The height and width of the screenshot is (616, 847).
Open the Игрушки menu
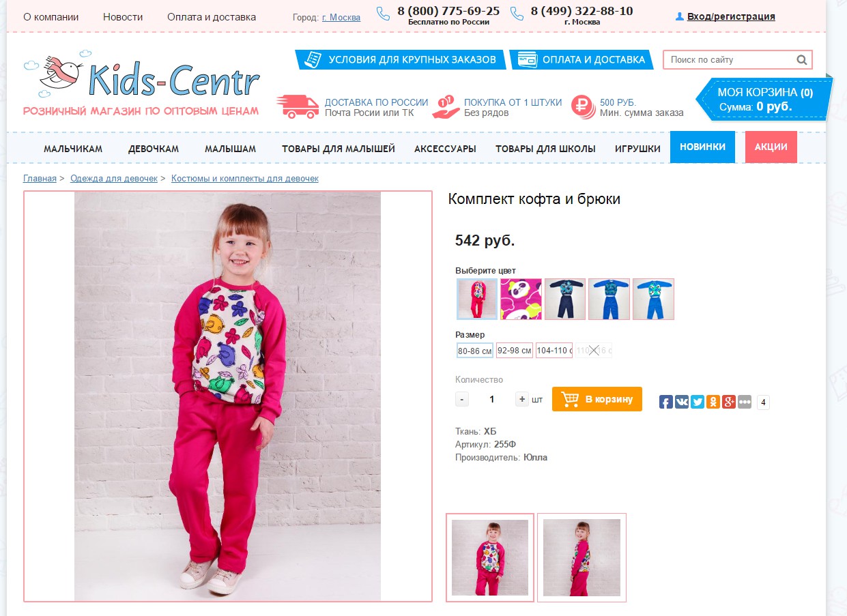pos(637,148)
